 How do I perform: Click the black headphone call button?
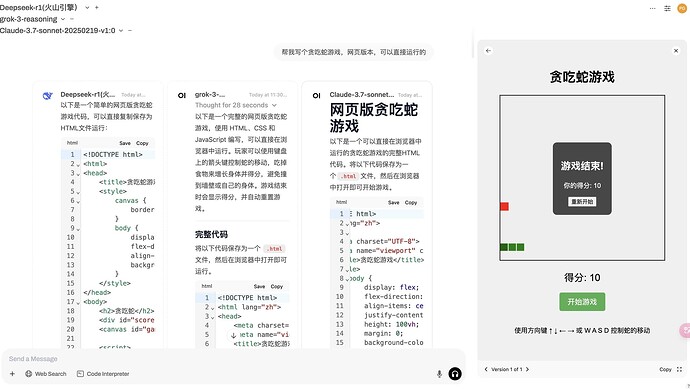455,374
